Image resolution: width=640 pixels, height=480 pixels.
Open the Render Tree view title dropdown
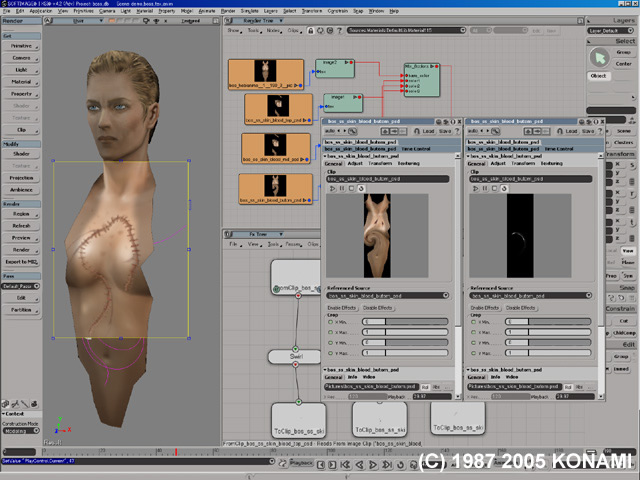point(258,20)
